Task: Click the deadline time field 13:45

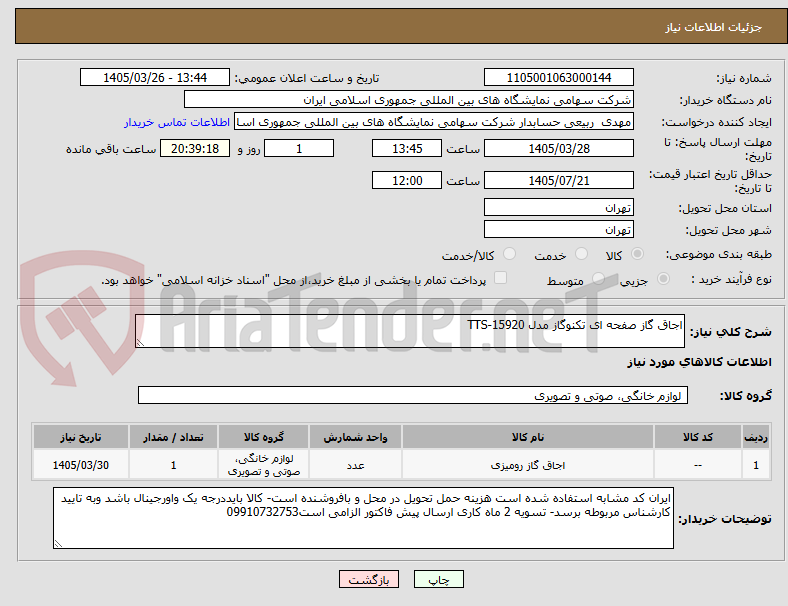Action: pos(407,149)
